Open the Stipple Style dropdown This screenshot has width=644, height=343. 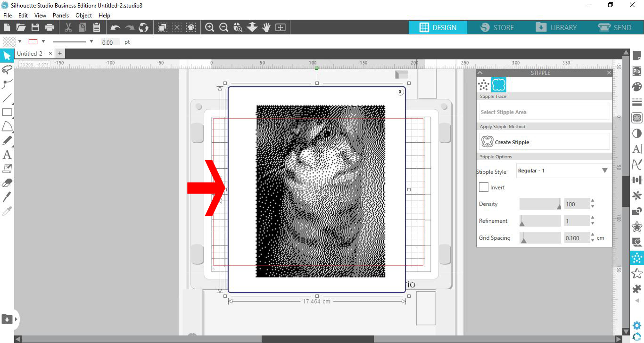[563, 171]
